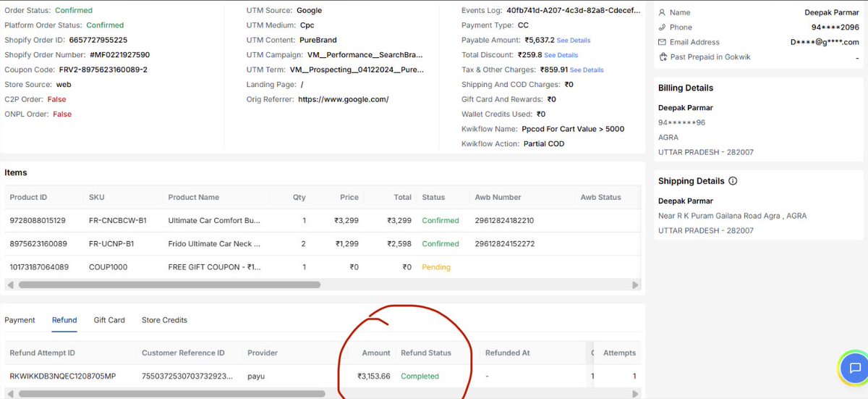The image size is (868, 399).
Task: Click the customer Name person icon
Action: (663, 12)
